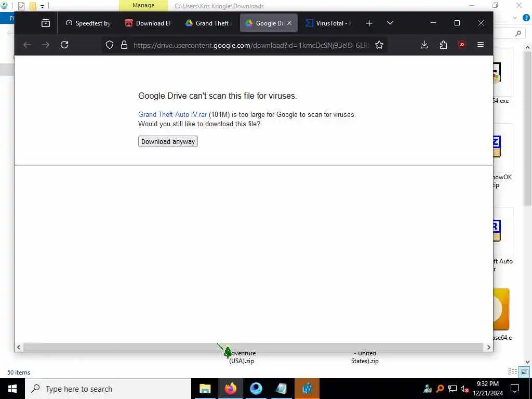Go forward to next page
The height and width of the screenshot is (399, 532).
[x=46, y=45]
